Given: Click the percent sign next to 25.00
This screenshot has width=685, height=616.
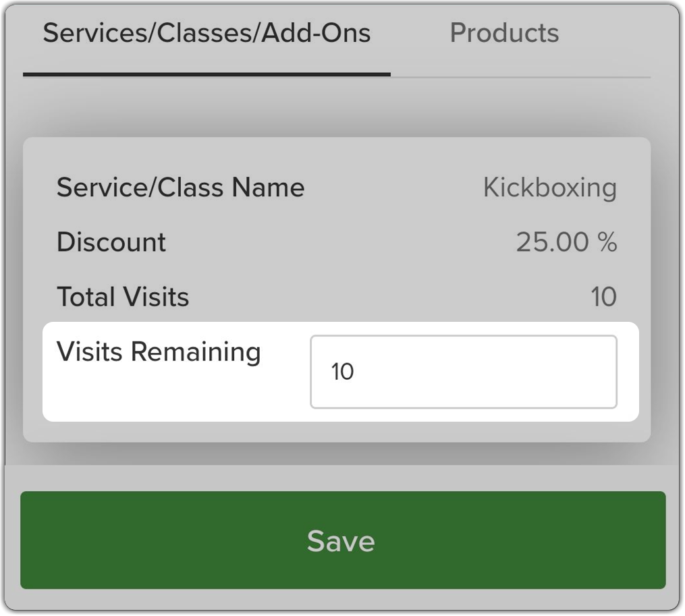Looking at the screenshot, I should coord(607,242).
